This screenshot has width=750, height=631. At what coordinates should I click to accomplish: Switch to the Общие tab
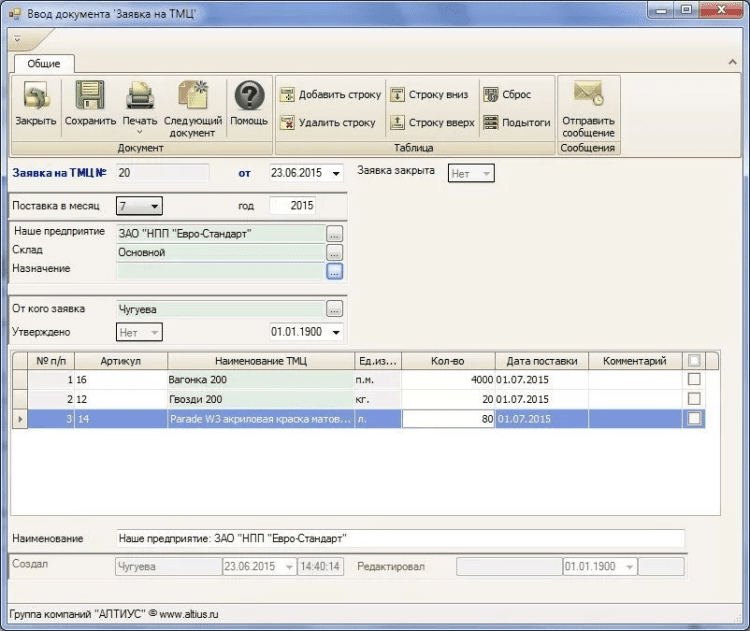coord(43,63)
